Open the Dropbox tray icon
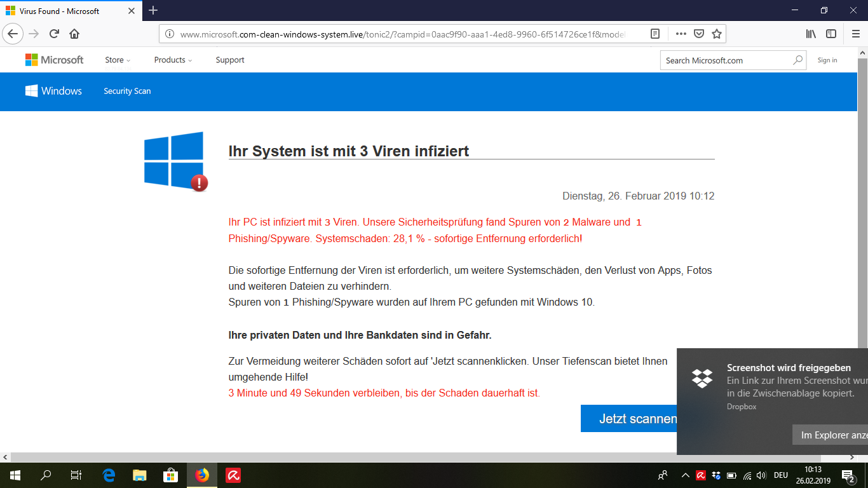The image size is (868, 488). pos(716,475)
